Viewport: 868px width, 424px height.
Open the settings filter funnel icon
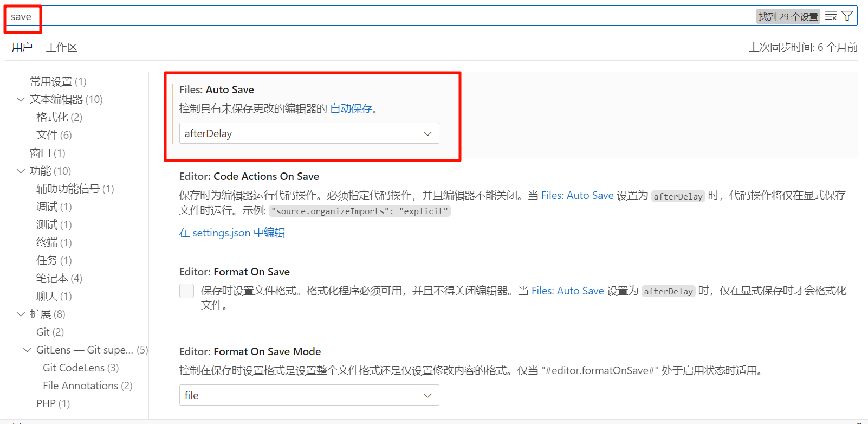(847, 16)
